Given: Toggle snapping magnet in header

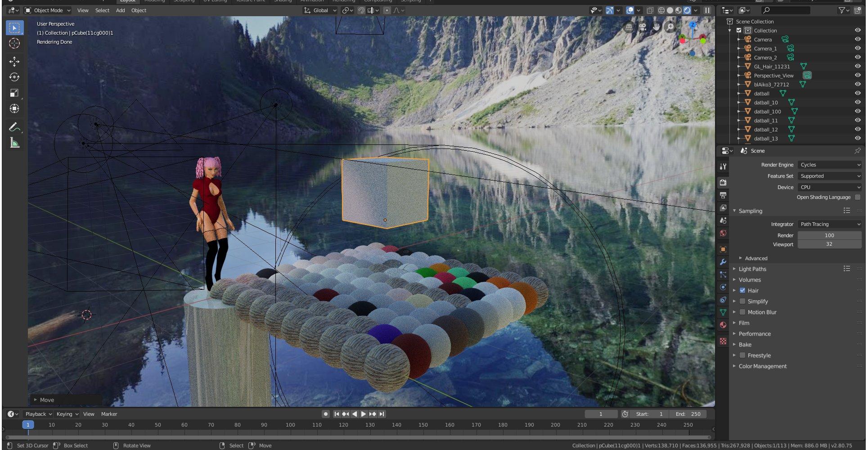Looking at the screenshot, I should coord(361,10).
